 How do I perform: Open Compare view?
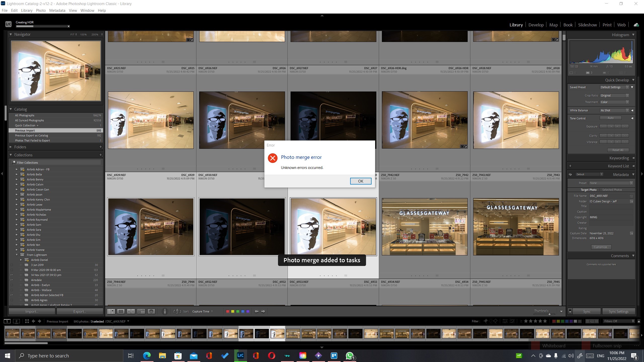click(x=131, y=311)
